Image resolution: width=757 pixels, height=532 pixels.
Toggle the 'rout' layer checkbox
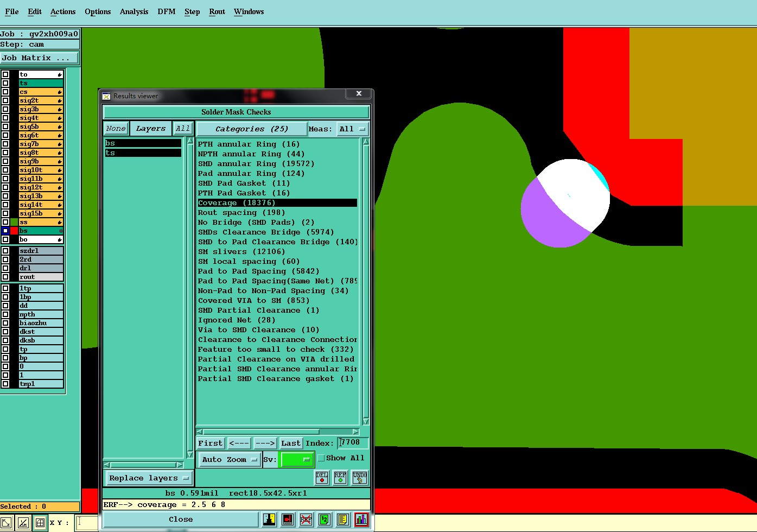[x=5, y=277]
